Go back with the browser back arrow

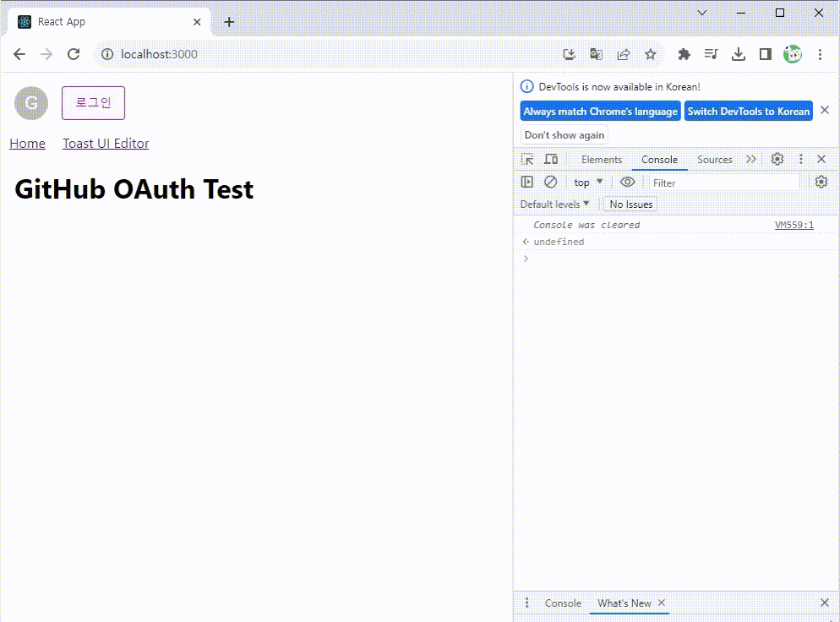point(19,54)
